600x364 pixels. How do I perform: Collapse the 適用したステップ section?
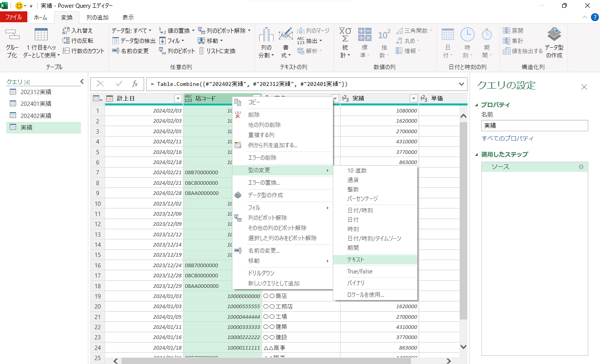coord(477,154)
